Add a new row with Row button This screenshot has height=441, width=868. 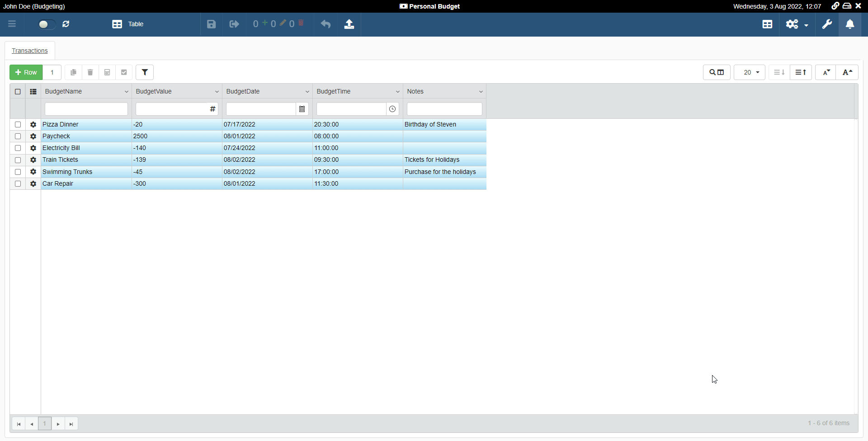(26, 72)
